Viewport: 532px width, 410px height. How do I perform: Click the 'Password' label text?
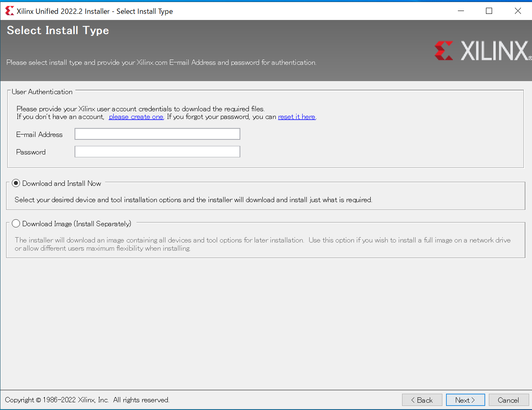(x=31, y=152)
